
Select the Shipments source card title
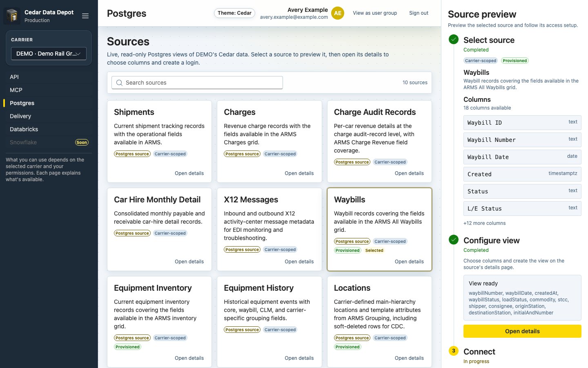(x=134, y=112)
